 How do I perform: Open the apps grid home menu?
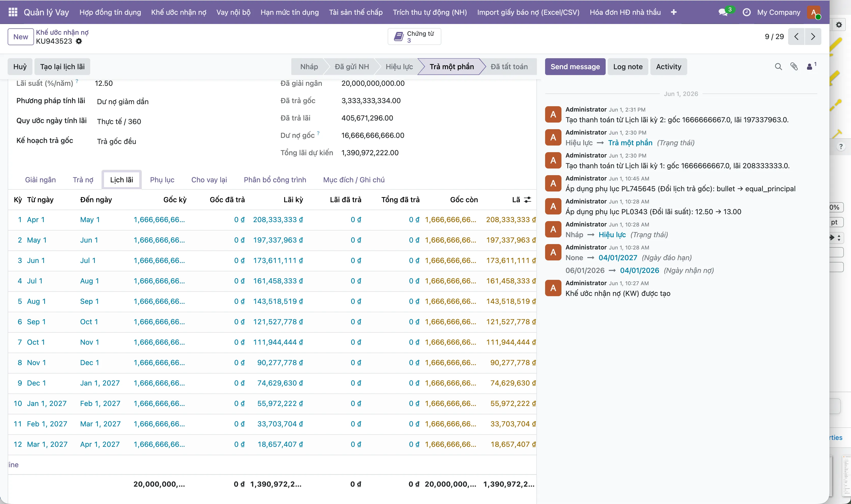click(13, 12)
